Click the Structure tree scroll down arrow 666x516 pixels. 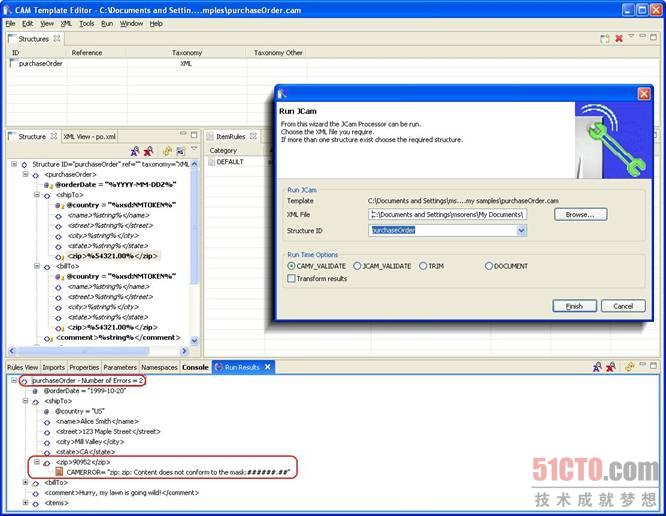click(x=195, y=341)
